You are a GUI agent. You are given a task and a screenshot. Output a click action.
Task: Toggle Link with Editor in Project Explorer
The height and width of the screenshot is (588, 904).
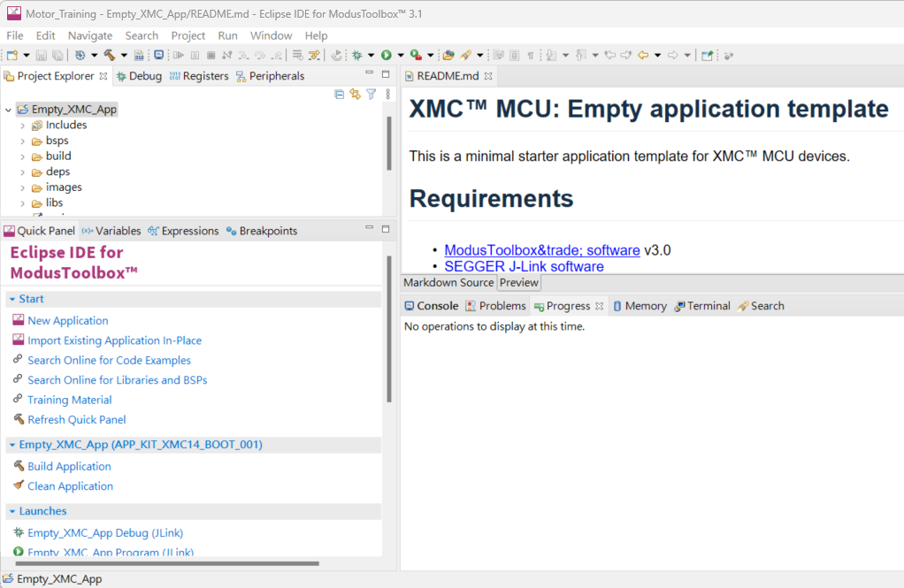tap(355, 94)
